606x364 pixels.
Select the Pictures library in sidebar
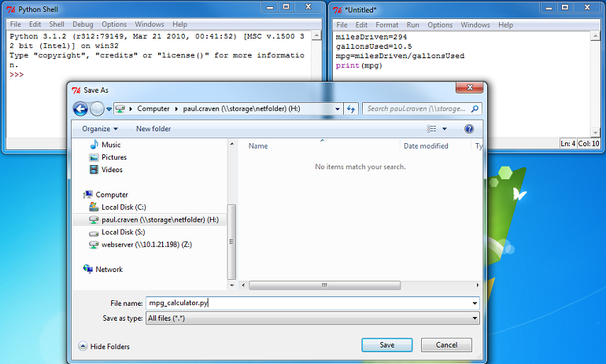[x=113, y=157]
